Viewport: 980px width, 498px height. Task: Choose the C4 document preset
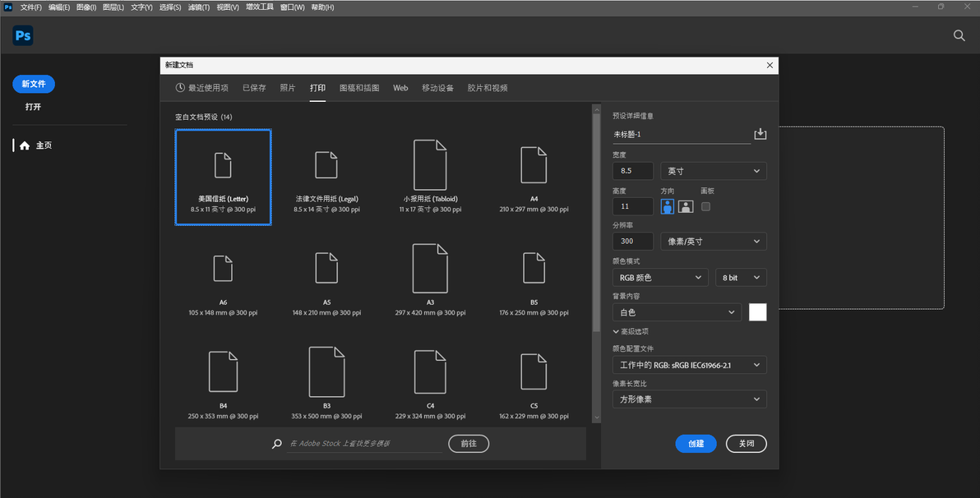click(x=430, y=384)
